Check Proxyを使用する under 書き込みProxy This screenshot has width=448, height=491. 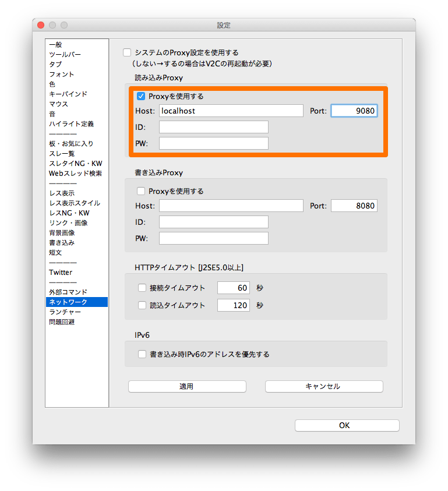tap(141, 191)
